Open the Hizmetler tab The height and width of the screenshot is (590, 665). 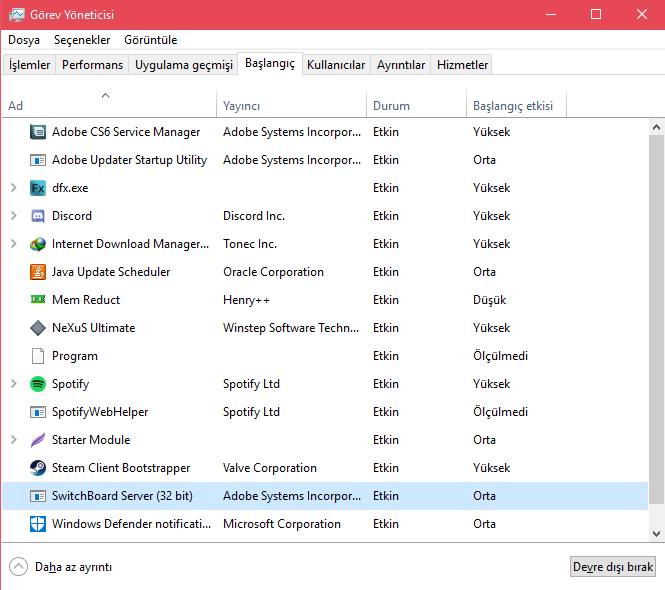[x=462, y=65]
